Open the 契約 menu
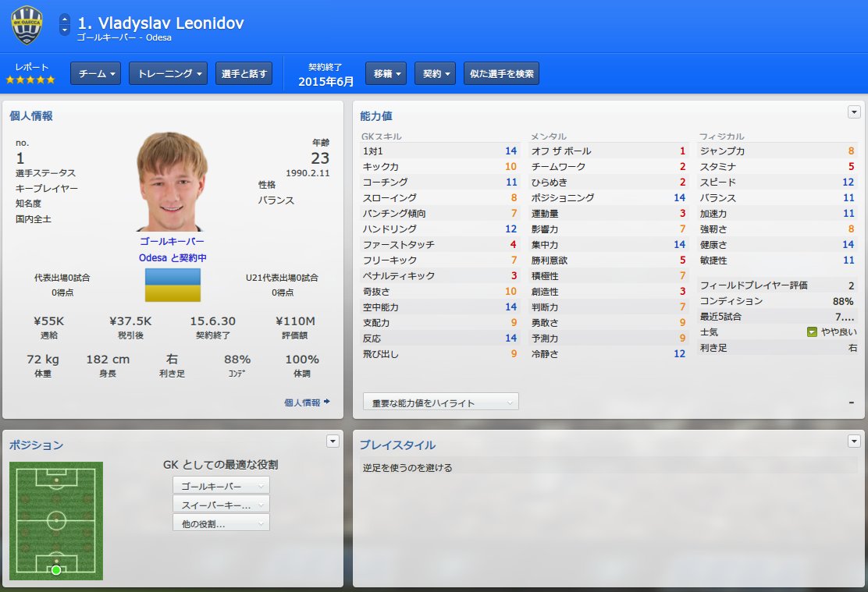Viewport: 868px width, 592px height. coord(435,73)
